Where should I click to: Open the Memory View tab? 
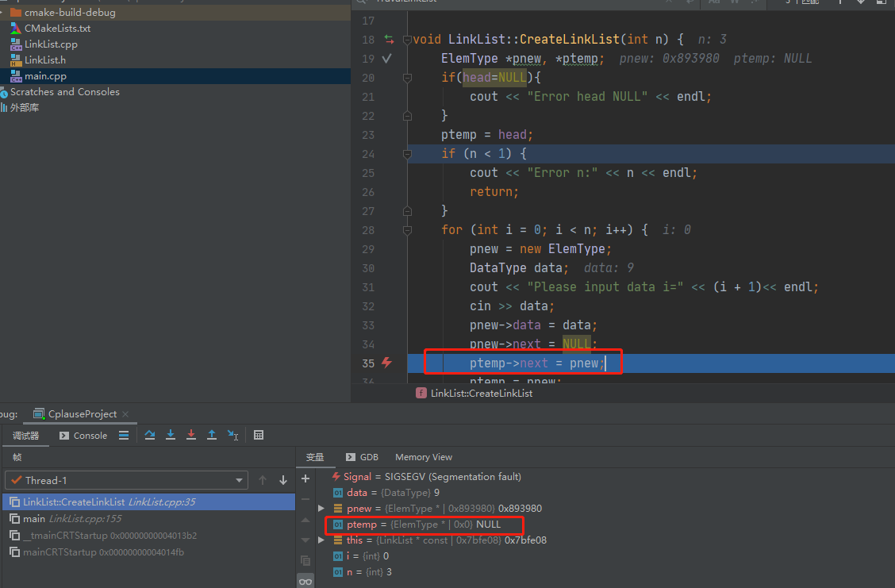(x=424, y=457)
